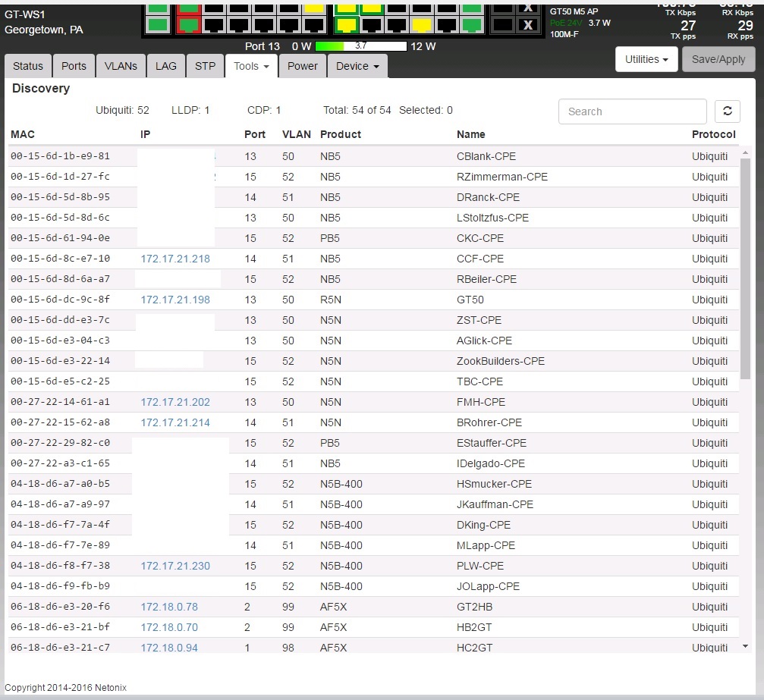764x700 pixels.
Task: Click inside the Search input field
Action: [632, 111]
